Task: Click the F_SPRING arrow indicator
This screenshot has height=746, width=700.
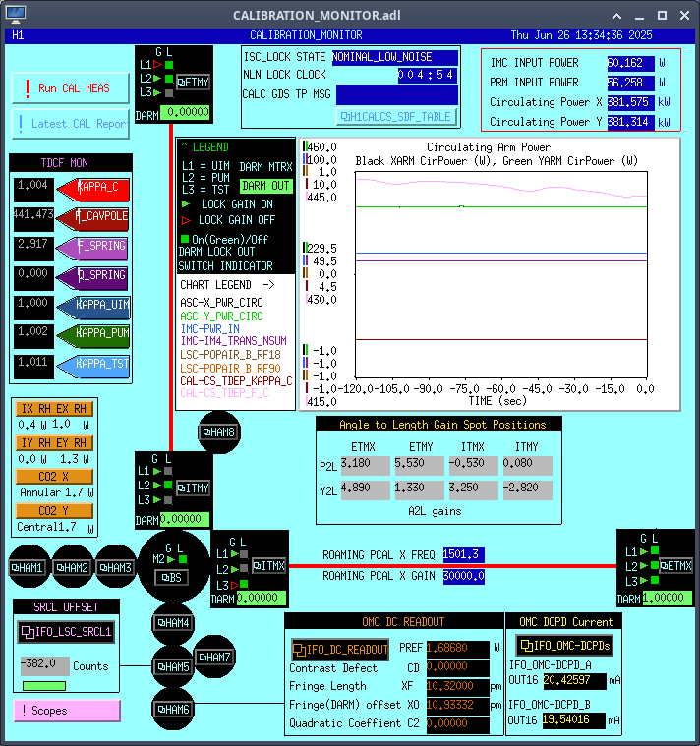Action: (x=93, y=248)
